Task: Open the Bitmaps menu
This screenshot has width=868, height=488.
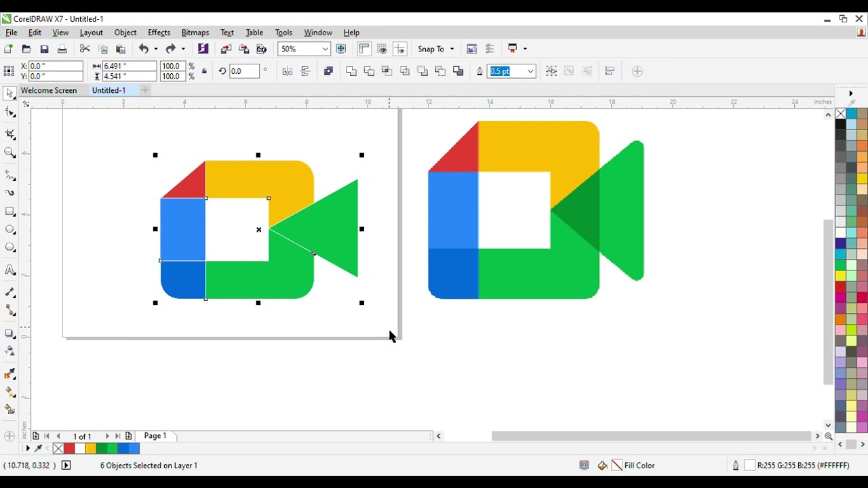Action: tap(195, 33)
